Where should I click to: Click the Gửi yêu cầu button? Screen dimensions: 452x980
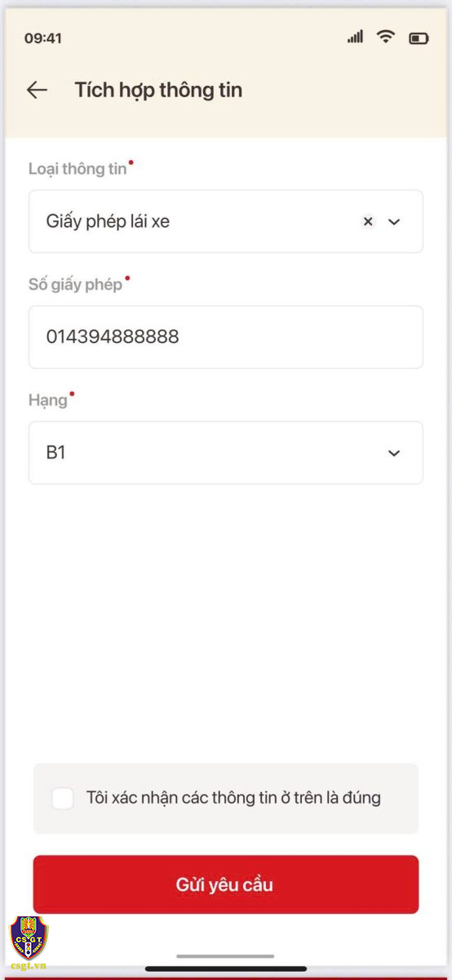coord(226,884)
